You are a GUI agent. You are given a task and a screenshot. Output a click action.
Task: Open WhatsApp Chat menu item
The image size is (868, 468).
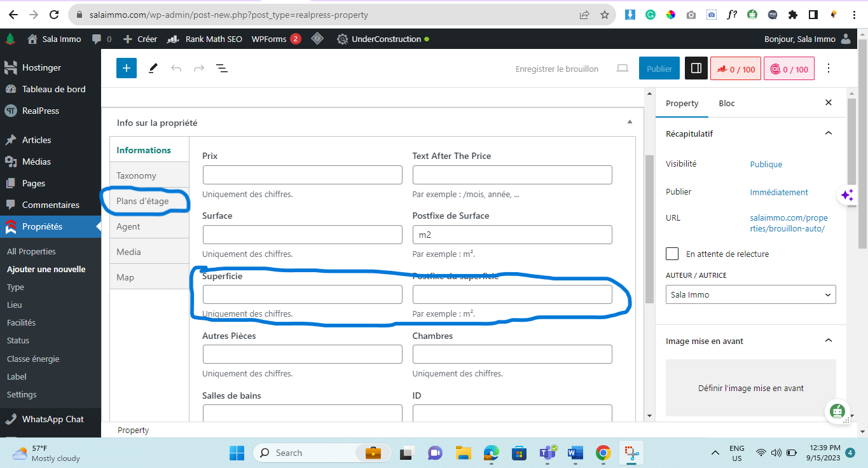53,419
